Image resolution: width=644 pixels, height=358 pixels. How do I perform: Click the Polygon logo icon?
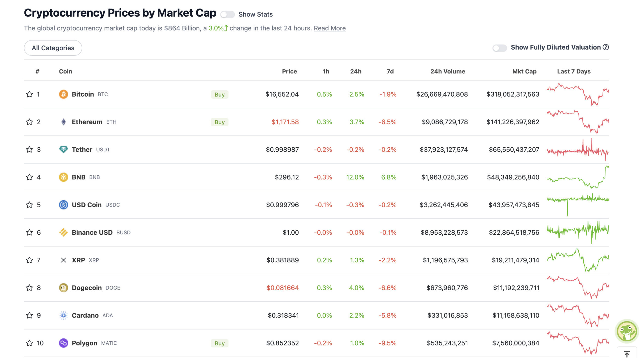[x=63, y=343]
